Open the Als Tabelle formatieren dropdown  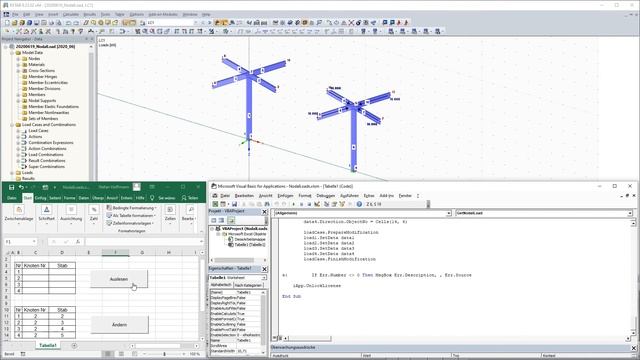(131, 216)
